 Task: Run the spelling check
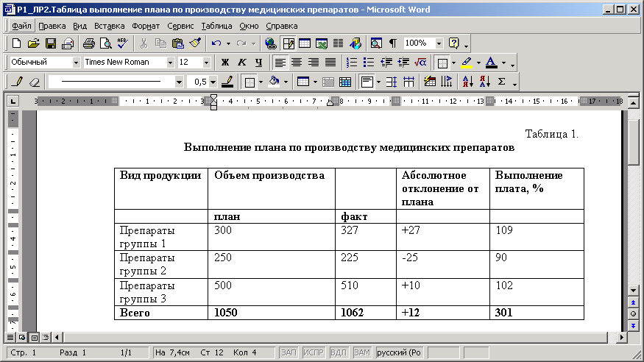(122, 43)
